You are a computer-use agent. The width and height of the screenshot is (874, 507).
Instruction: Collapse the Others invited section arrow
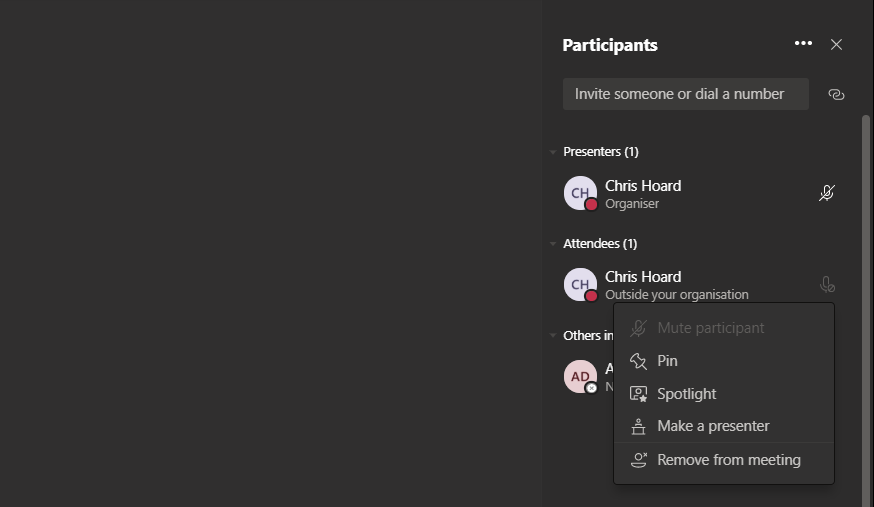click(x=553, y=336)
